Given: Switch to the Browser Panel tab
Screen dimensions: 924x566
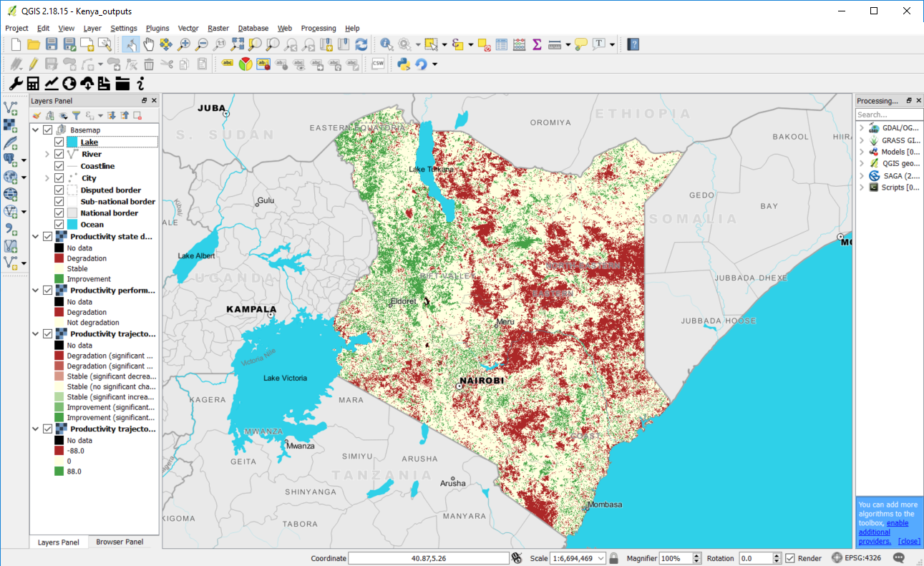Looking at the screenshot, I should click(120, 542).
